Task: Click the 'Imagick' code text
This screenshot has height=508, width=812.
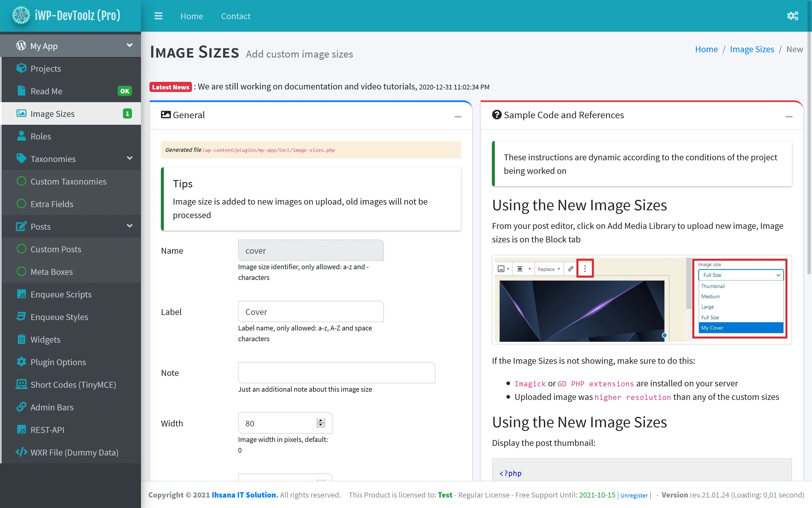Action: pos(530,384)
